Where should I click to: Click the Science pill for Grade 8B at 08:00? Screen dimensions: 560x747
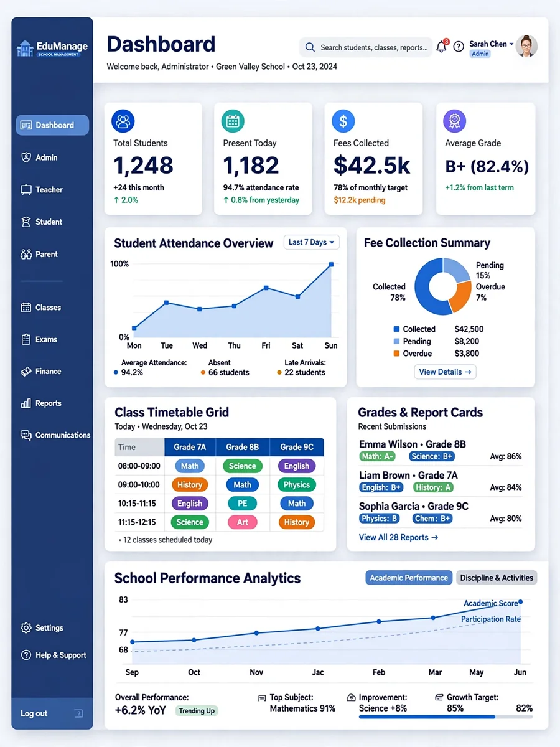tap(242, 466)
